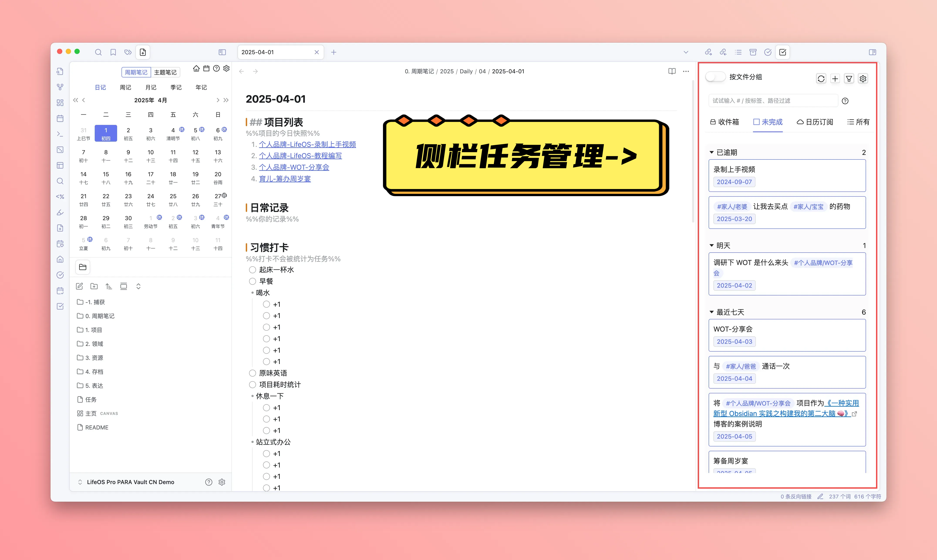Viewport: 937px width, 560px height.
Task: Collapse the 最近七天 task group
Action: tap(712, 312)
